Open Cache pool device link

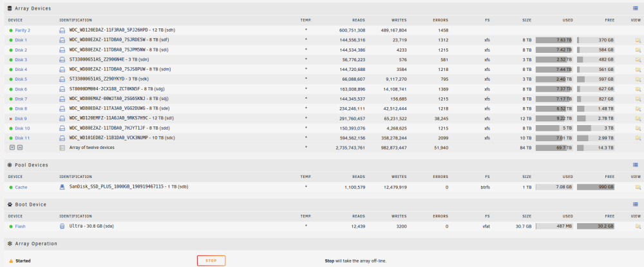[21, 187]
